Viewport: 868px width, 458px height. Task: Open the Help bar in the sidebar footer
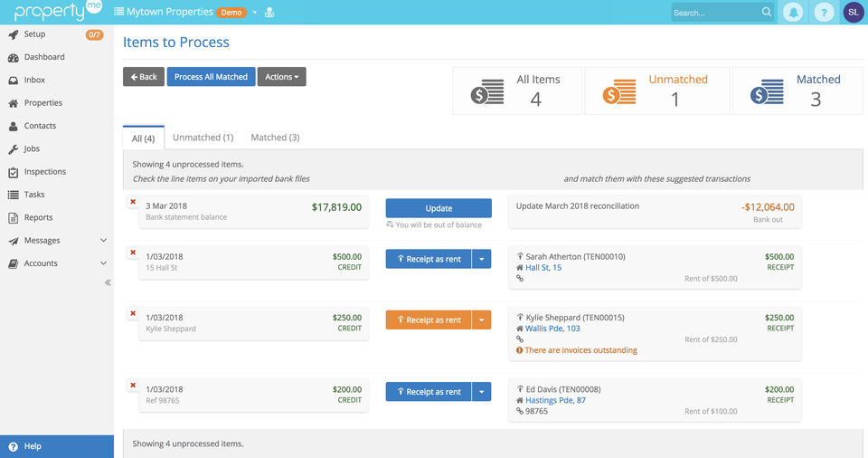[57, 446]
